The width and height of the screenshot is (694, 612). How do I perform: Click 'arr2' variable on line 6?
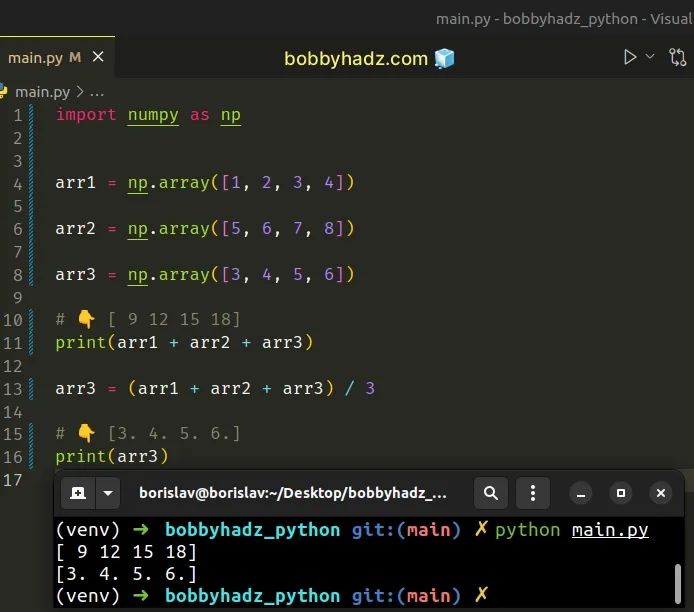(x=76, y=229)
